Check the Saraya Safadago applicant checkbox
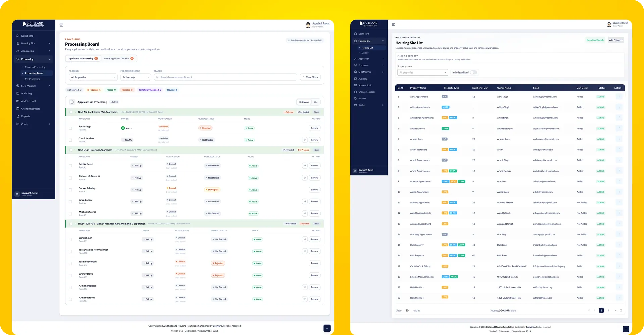The height and width of the screenshot is (335, 644). (70, 190)
